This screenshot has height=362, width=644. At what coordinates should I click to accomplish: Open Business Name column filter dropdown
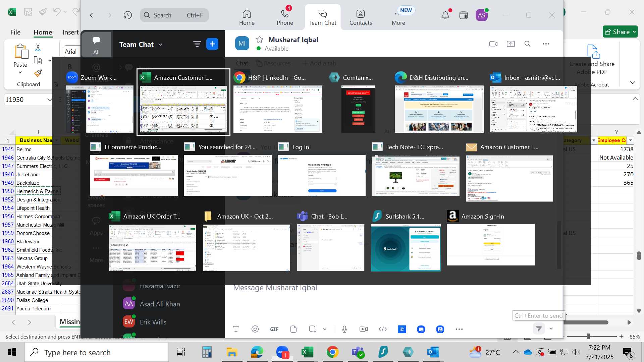coord(56,140)
